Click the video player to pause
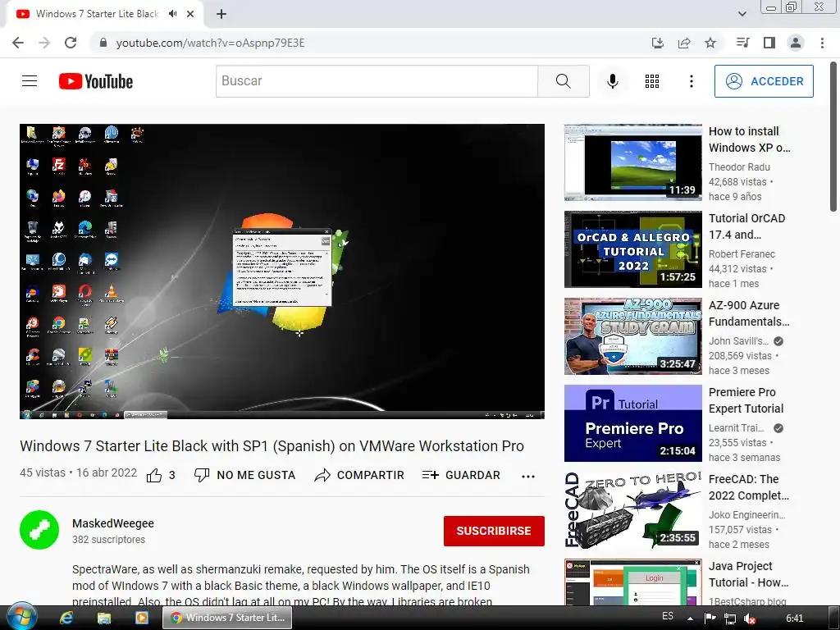Image resolution: width=840 pixels, height=630 pixels. pos(282,271)
